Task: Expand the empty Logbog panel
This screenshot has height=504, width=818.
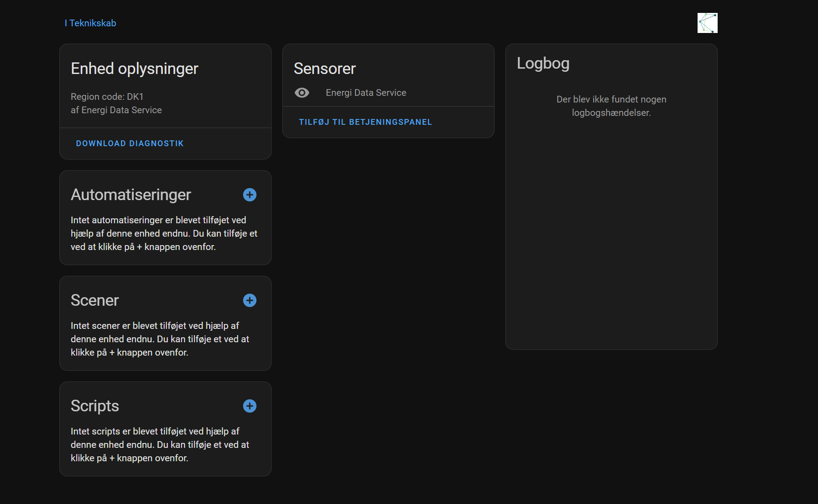Action: point(543,63)
